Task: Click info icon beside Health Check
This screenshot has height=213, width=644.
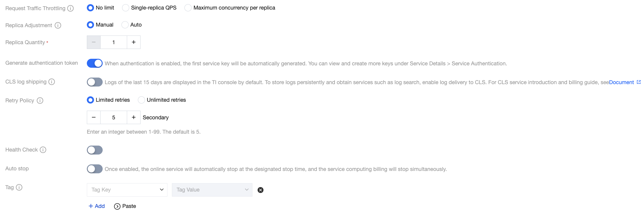Action: [x=43, y=150]
